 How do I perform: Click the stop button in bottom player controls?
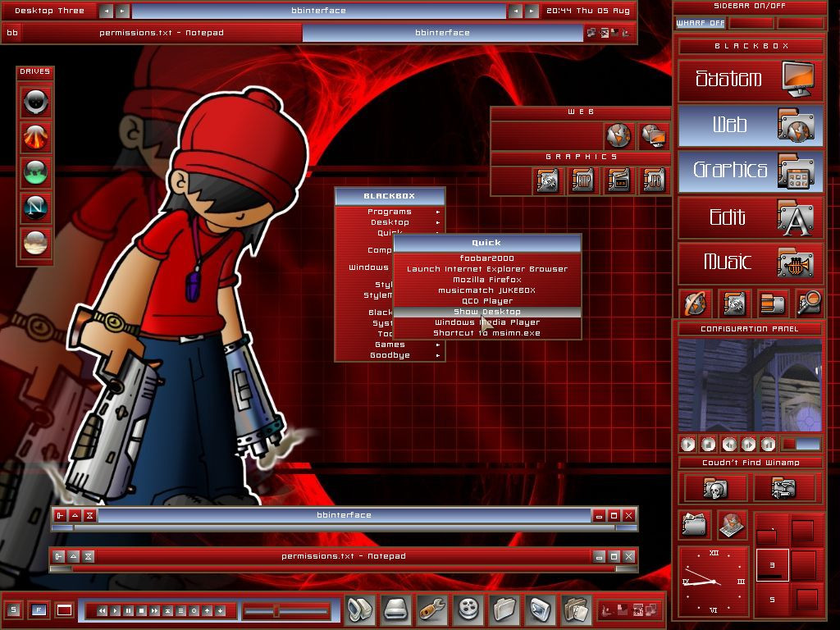click(x=141, y=610)
